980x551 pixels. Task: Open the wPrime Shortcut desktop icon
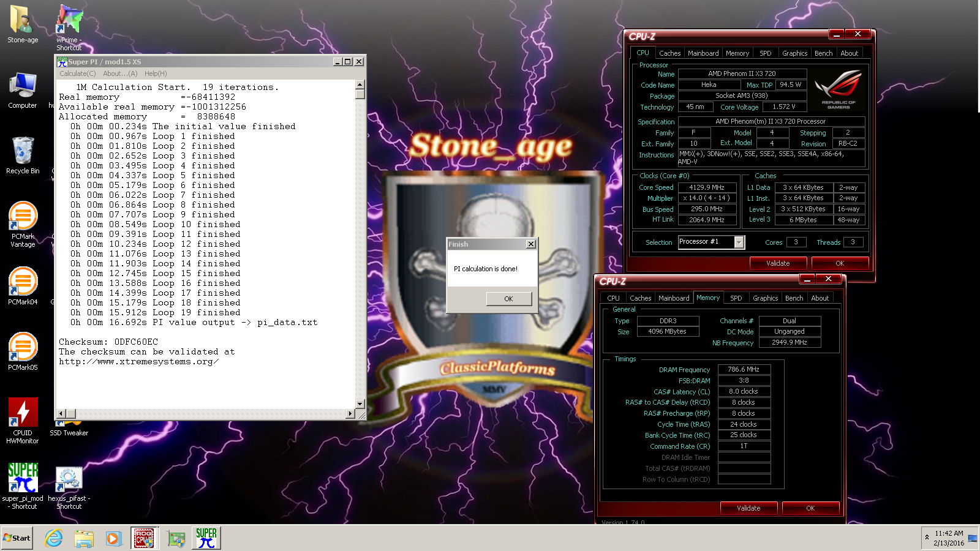69,27
